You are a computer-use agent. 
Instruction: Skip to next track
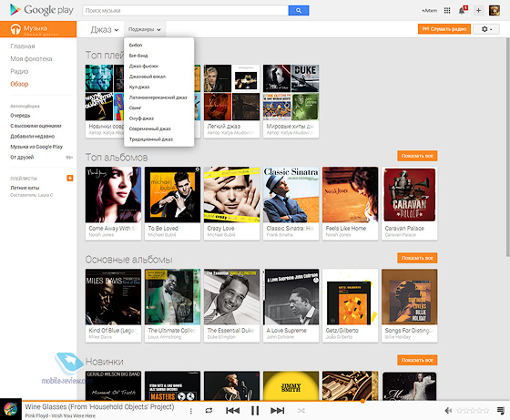pos(277,411)
